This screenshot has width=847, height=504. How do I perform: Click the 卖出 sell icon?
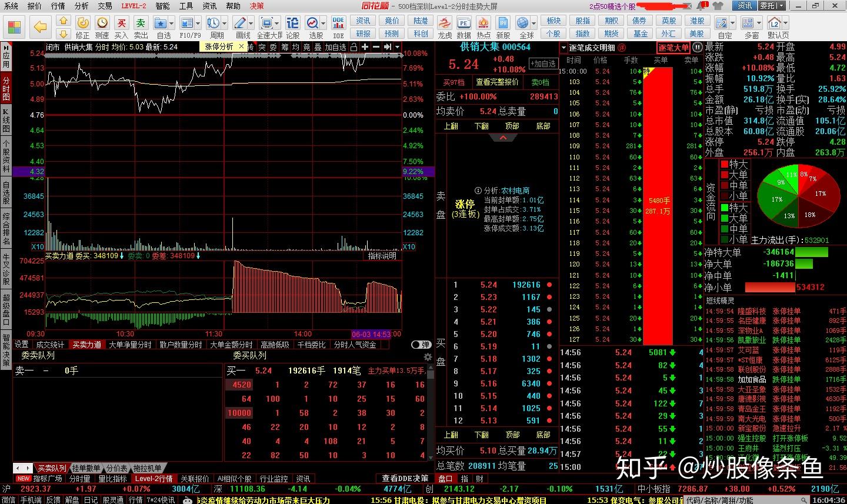[141, 23]
